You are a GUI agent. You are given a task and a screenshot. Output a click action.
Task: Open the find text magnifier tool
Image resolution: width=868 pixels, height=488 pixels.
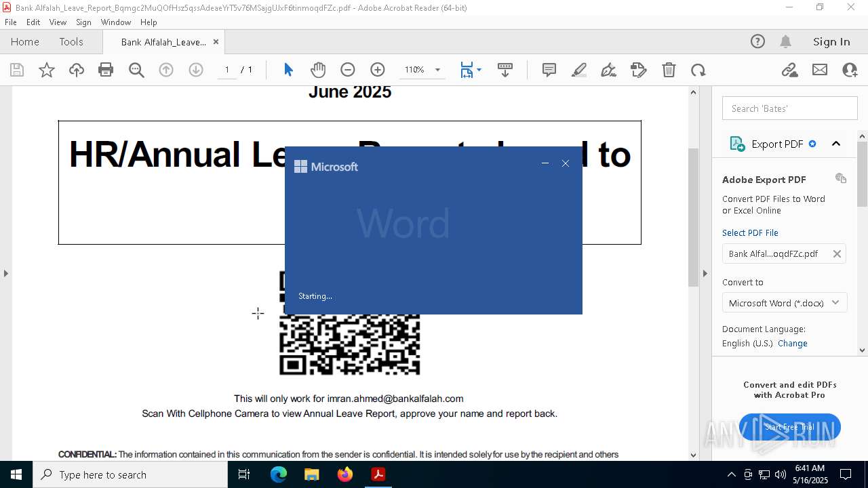pos(136,70)
